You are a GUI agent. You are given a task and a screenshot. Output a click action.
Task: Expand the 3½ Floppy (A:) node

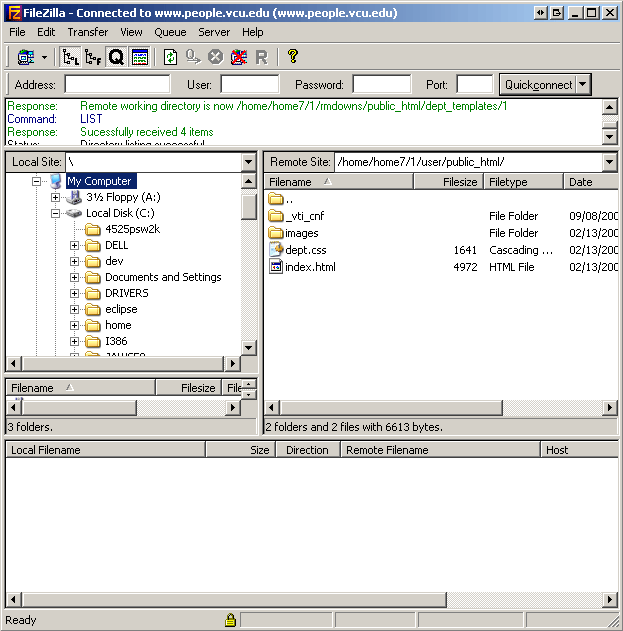coord(55,197)
